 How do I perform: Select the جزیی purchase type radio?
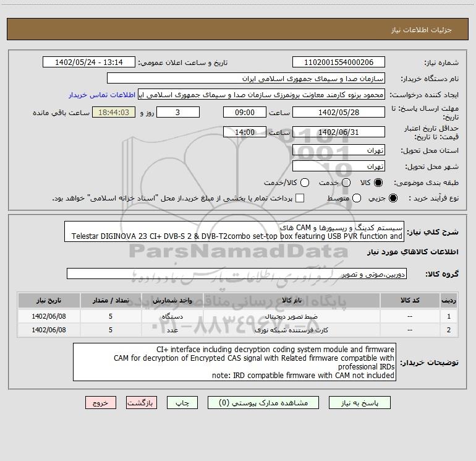(393, 198)
